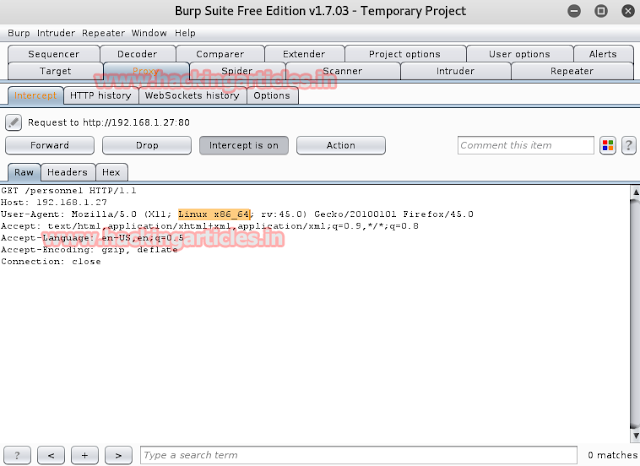Open the Repeater tool tab
The height and width of the screenshot is (466, 640).
coord(572,71)
